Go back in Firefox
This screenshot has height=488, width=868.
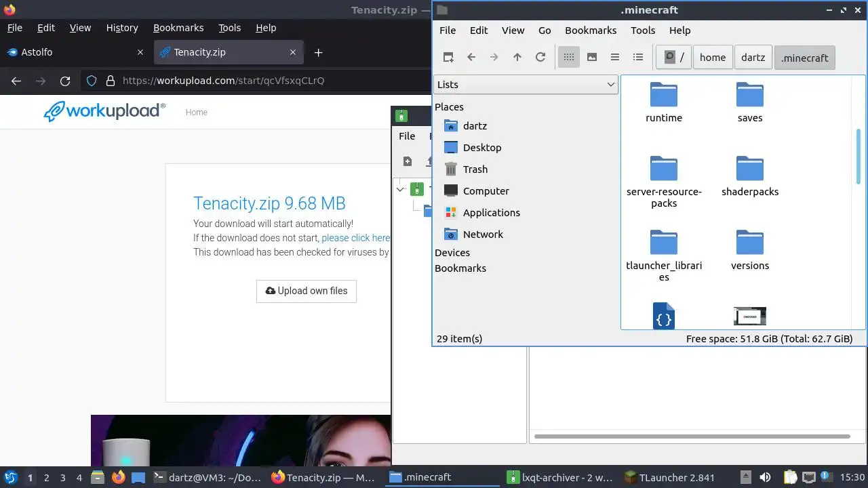16,81
